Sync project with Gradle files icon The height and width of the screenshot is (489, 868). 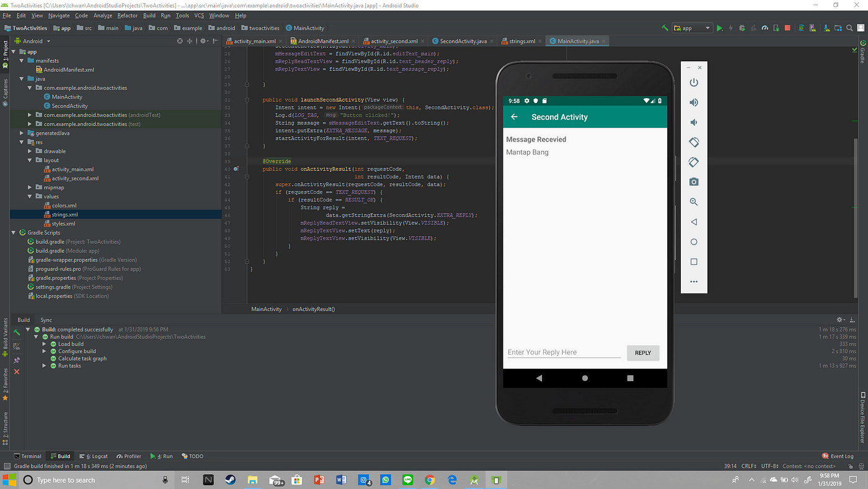(x=801, y=28)
